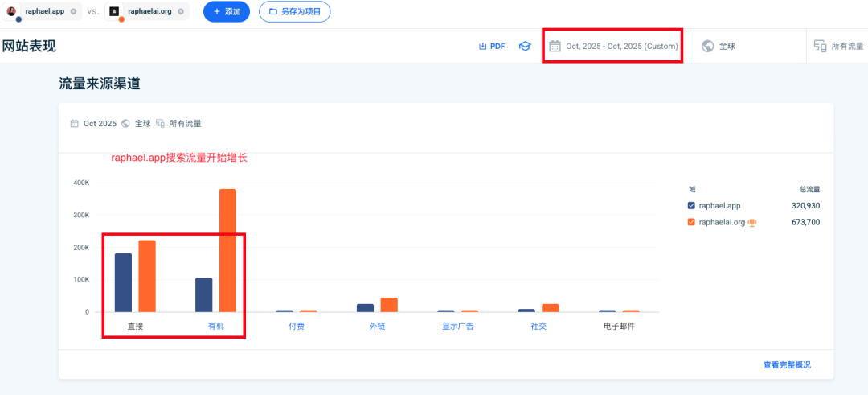Open the 所有流量 traffic type selector

(x=838, y=46)
